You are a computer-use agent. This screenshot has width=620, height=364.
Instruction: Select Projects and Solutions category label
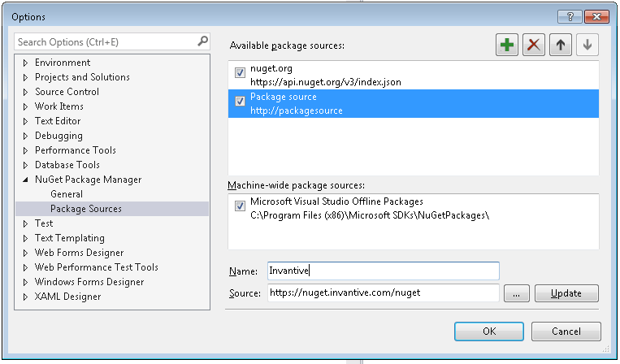pos(82,77)
